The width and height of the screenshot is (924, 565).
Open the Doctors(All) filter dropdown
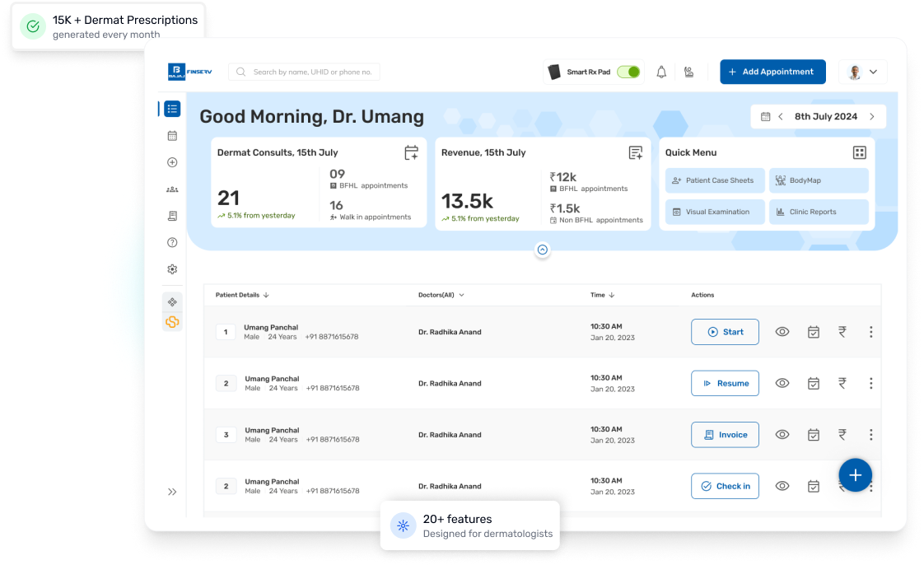click(x=441, y=295)
